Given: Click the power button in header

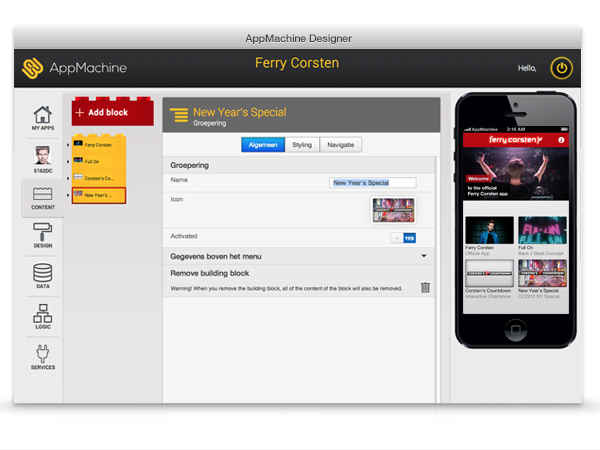Looking at the screenshot, I should coord(560,69).
